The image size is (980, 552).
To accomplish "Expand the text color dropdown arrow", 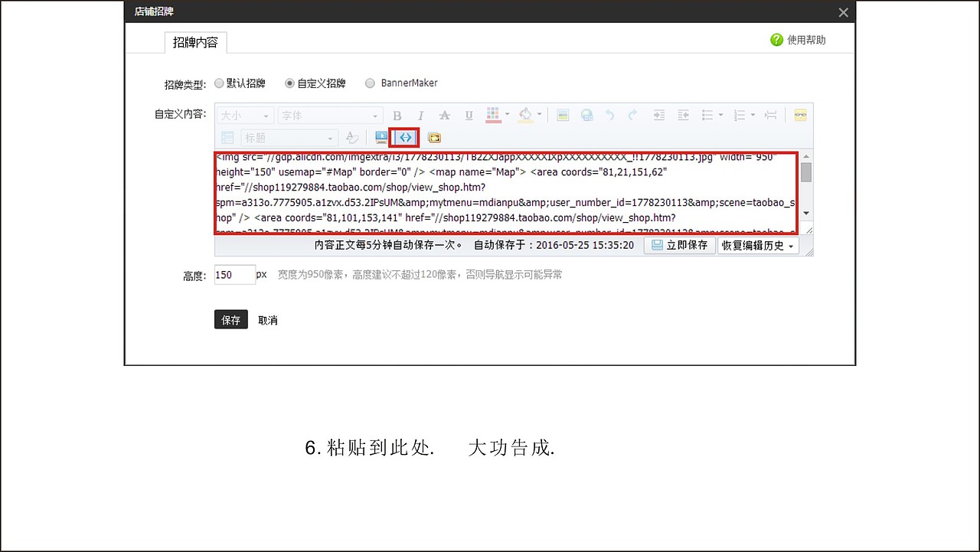I will [508, 116].
